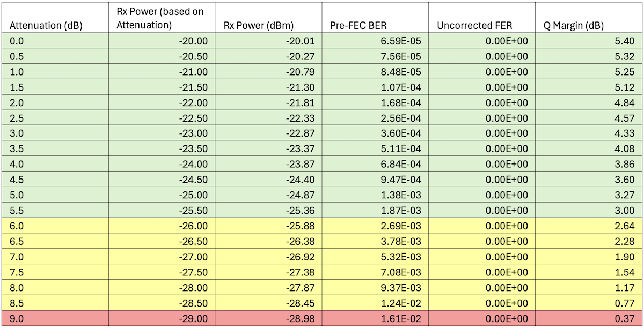644x328 pixels.
Task: Select Q Margin value 5.40
Action: 588,41
